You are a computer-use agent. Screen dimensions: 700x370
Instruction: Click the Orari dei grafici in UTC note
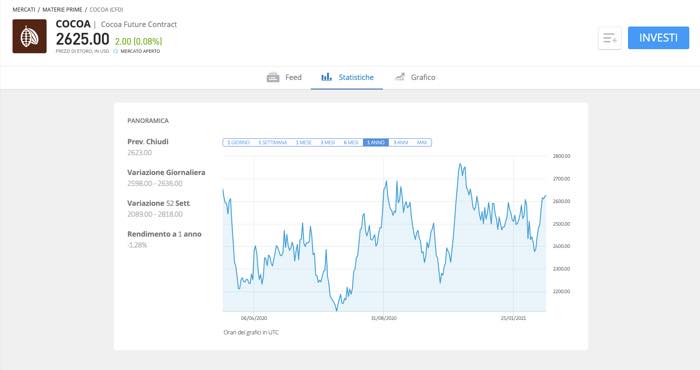pyautogui.click(x=251, y=333)
